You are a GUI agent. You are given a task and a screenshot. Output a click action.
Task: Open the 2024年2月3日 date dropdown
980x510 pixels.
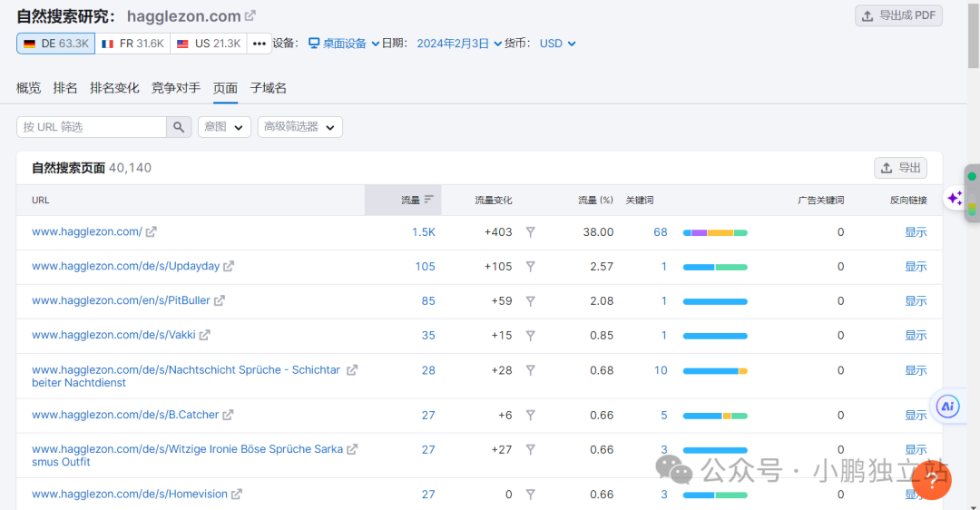coord(459,44)
